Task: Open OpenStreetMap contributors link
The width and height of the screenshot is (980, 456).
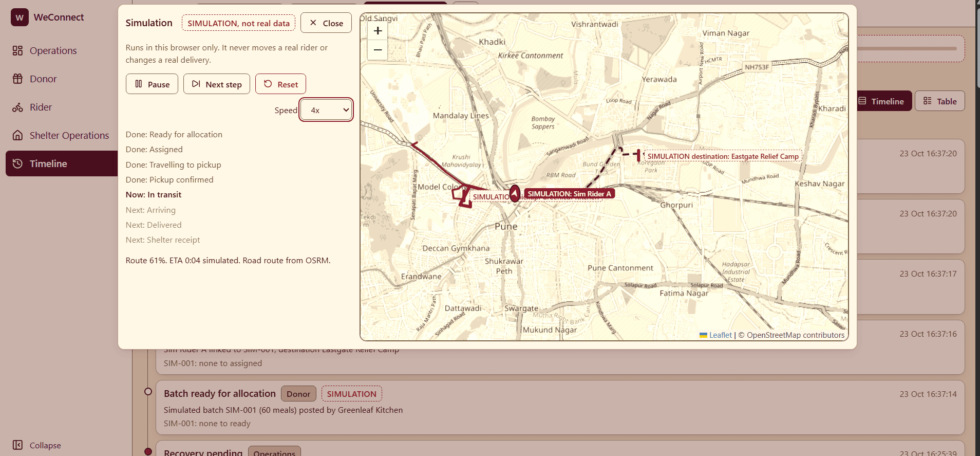Action: click(795, 335)
